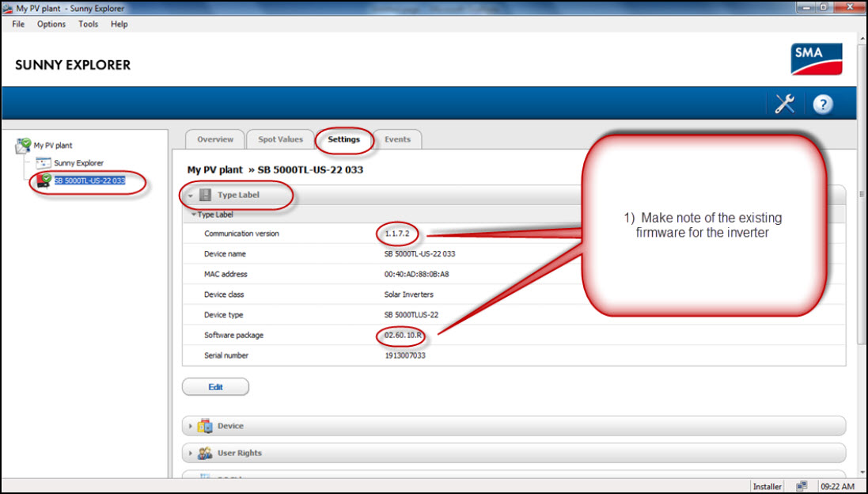The image size is (868, 494).
Task: Select the Settings tab
Action: click(x=343, y=139)
